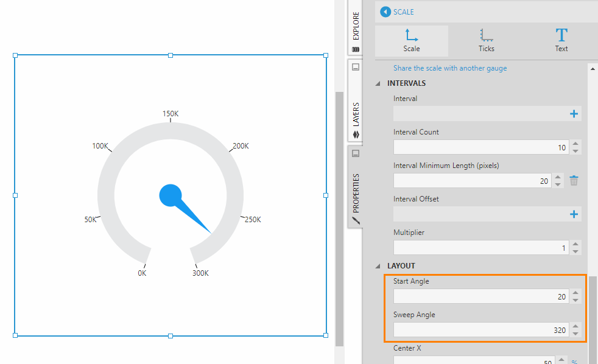This screenshot has width=598, height=364.
Task: Add an Interval value with plus icon
Action: [573, 114]
